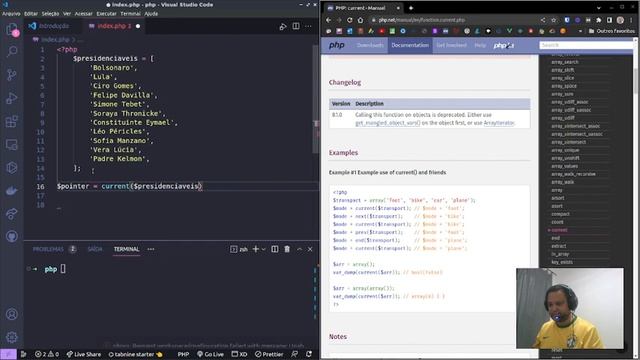Open Get Involved in php.net header
Viewport: 640px width, 360px height.
[x=451, y=45]
